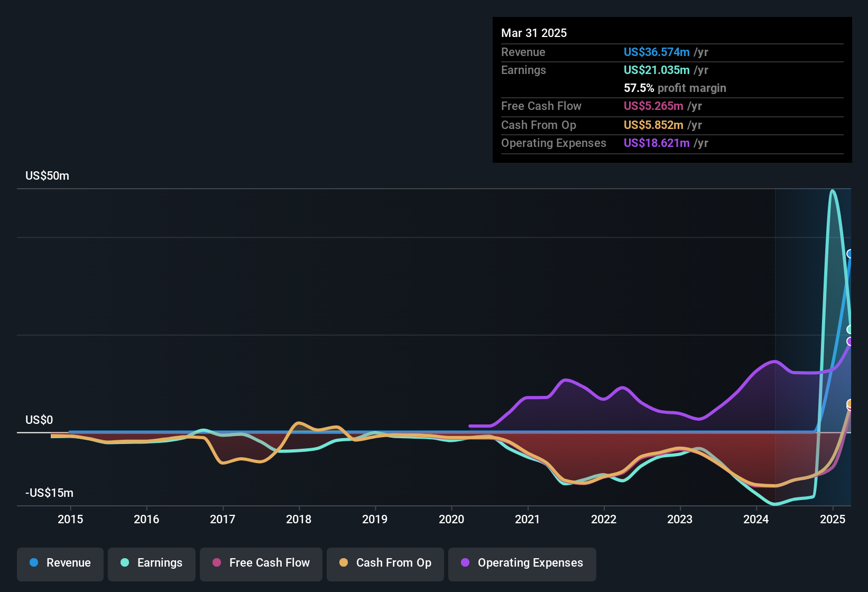Image resolution: width=868 pixels, height=592 pixels.
Task: Toggle Operating Expenses legend button
Action: pos(522,563)
